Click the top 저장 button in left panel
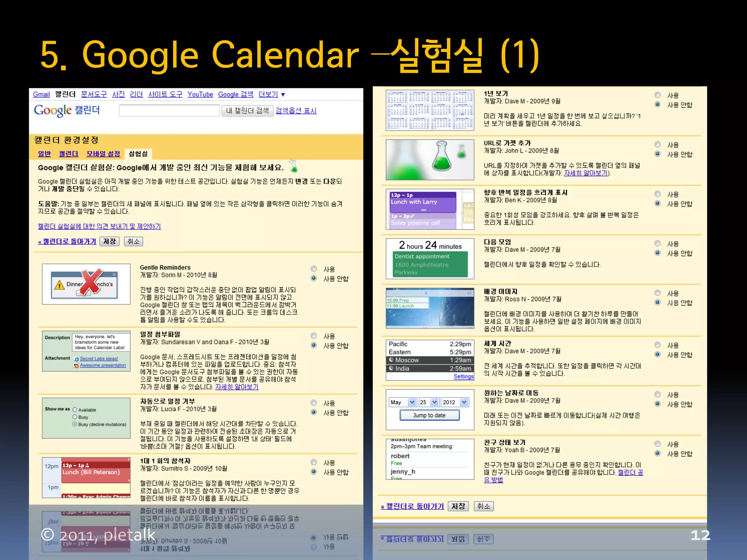 [x=109, y=241]
